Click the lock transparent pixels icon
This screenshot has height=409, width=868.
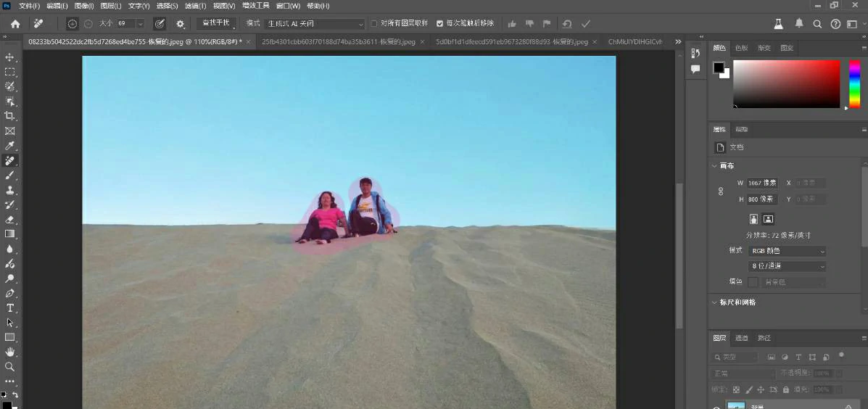coord(736,389)
